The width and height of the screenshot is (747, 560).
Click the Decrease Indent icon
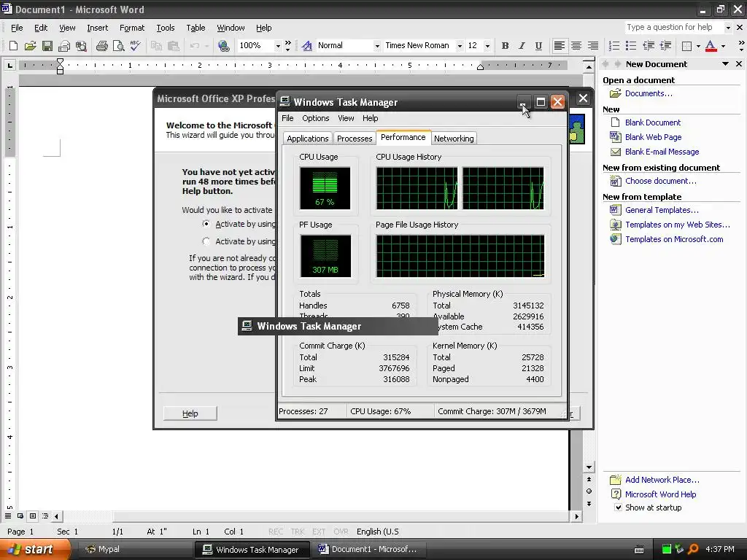[x=649, y=46]
